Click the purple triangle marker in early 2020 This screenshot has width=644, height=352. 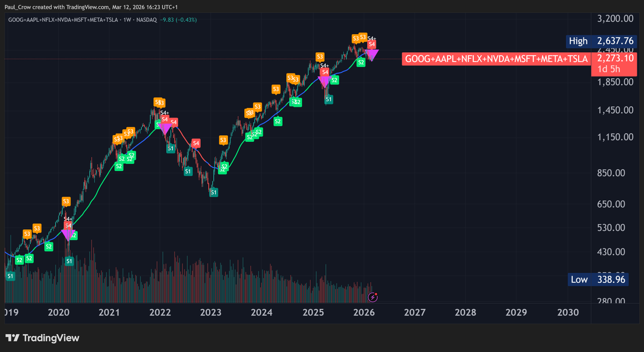click(x=68, y=234)
